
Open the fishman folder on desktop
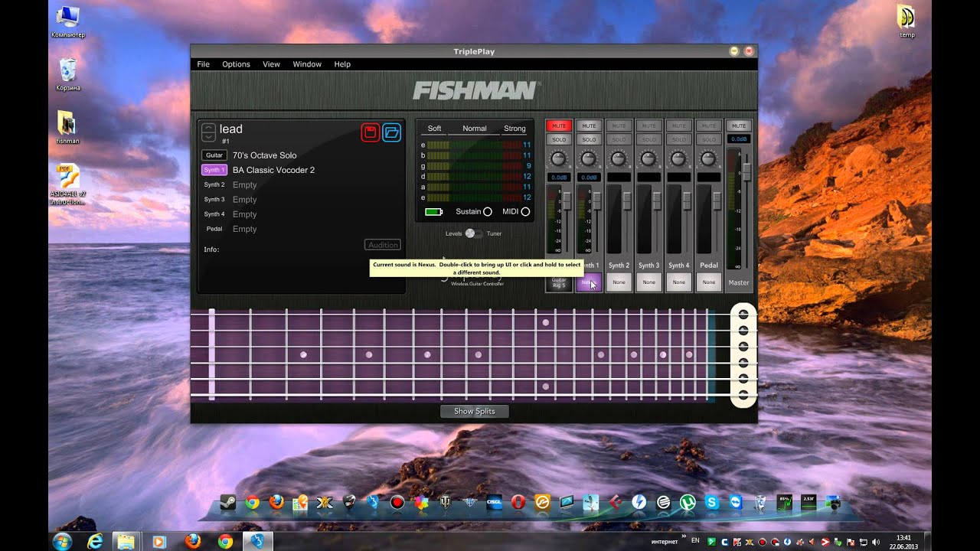(67, 127)
